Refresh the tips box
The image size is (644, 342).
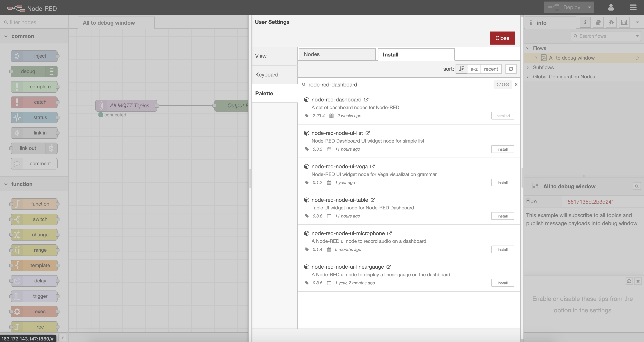[629, 281]
